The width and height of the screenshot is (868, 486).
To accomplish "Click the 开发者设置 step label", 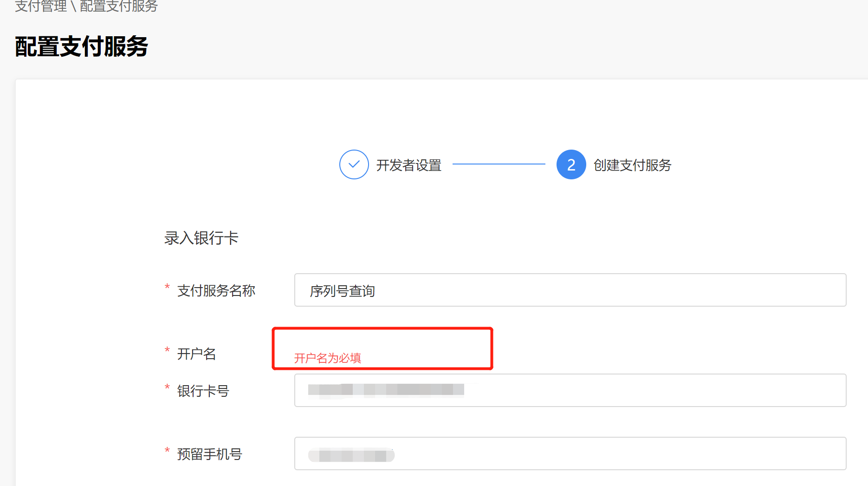I will tap(408, 165).
